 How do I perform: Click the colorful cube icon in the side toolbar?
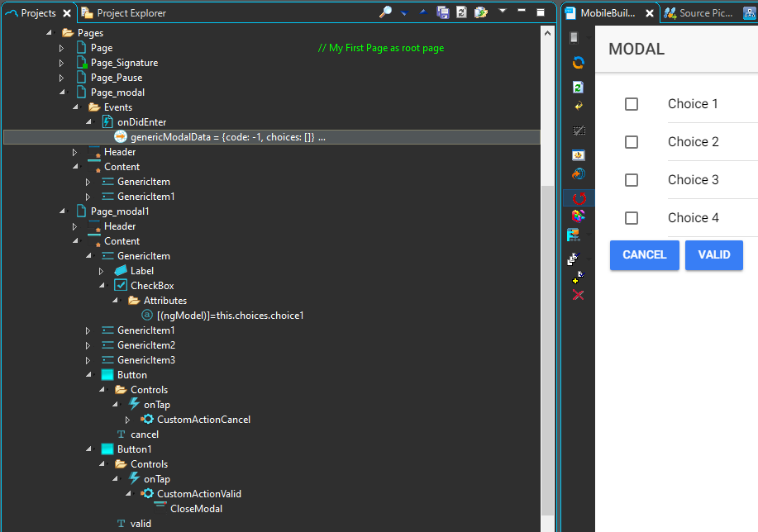(579, 216)
